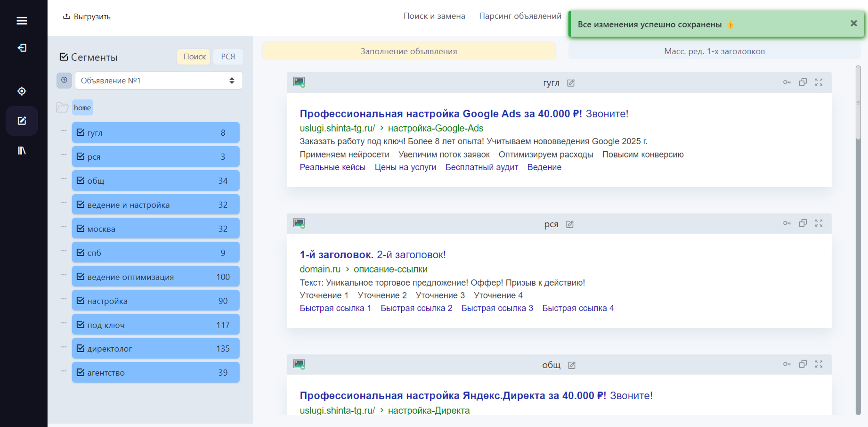
Task: Edit the рся ad title pencil icon
Action: pyautogui.click(x=570, y=224)
